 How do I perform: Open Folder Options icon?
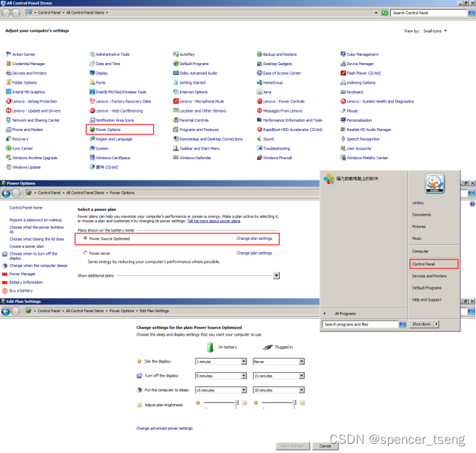coord(8,83)
